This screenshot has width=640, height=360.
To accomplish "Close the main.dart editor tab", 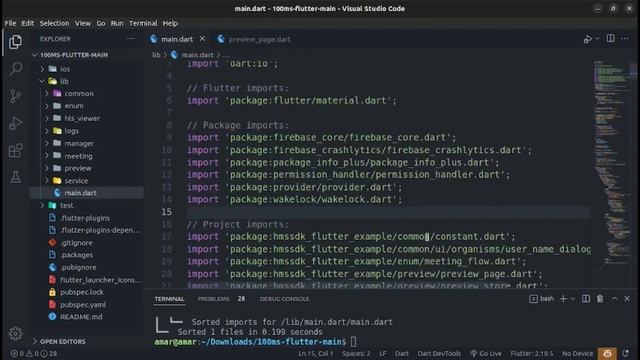I will (x=202, y=39).
